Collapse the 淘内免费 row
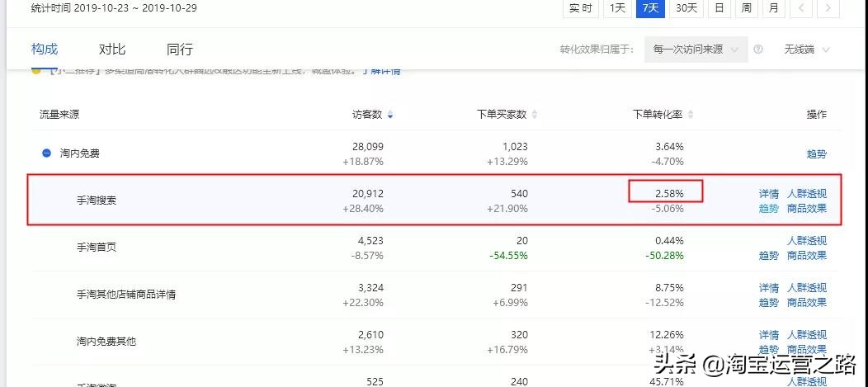This screenshot has width=868, height=387. [x=46, y=153]
